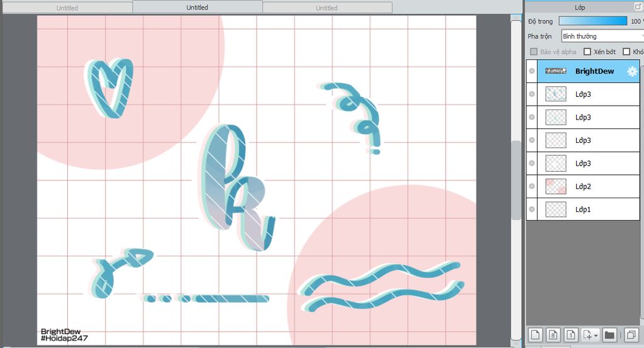This screenshot has height=348, width=644.
Task: Click the Lớp2 layer thumbnail
Action: (x=556, y=186)
